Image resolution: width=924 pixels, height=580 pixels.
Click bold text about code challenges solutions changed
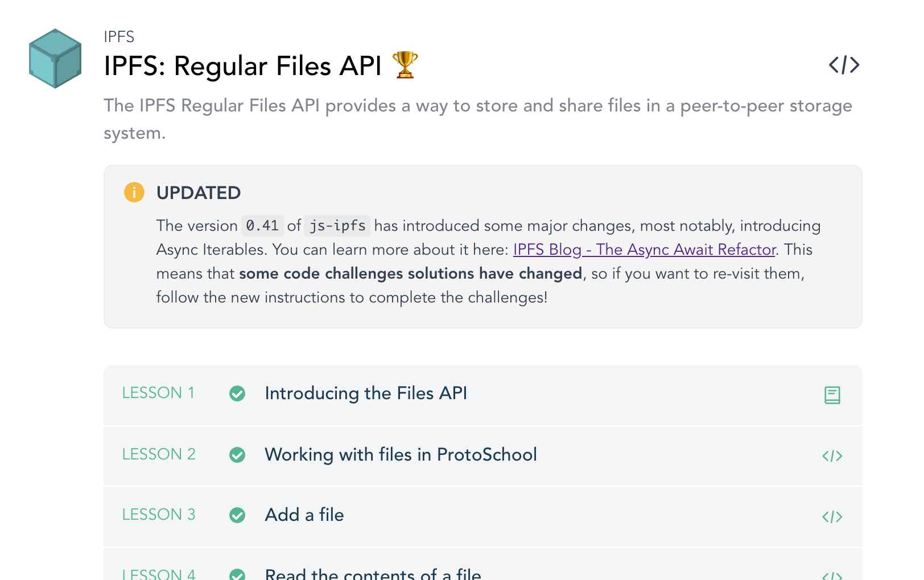coord(411,274)
